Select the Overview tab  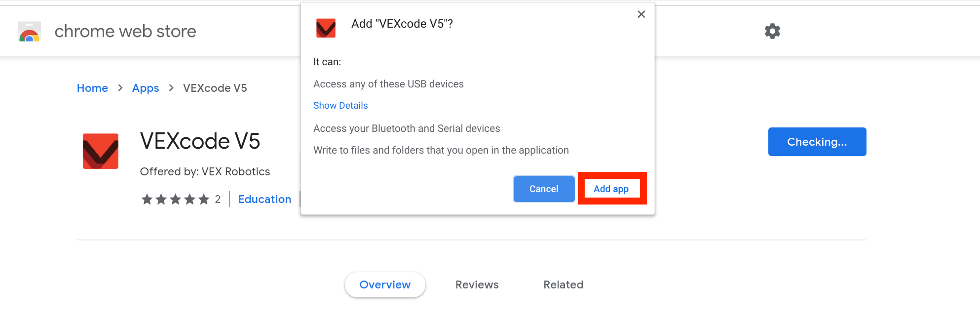click(x=385, y=284)
